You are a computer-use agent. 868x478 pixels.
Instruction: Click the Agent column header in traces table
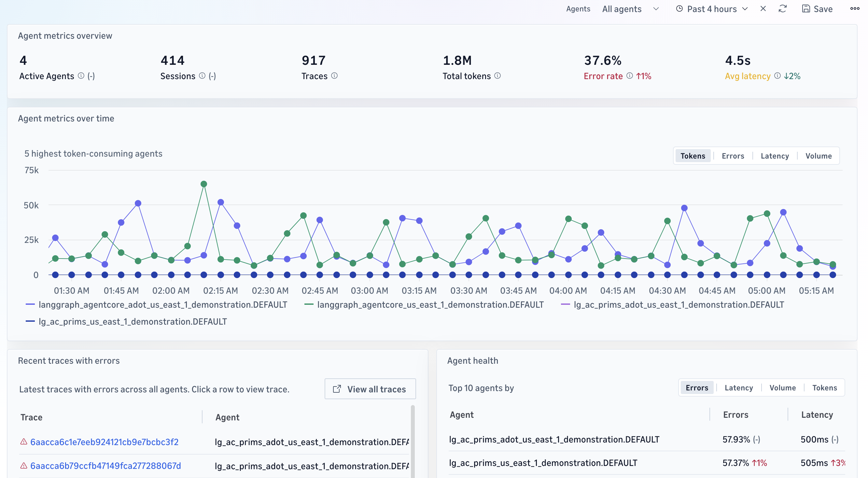tap(228, 417)
